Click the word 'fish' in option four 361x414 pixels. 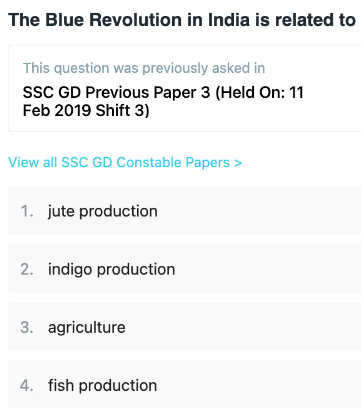point(61,385)
